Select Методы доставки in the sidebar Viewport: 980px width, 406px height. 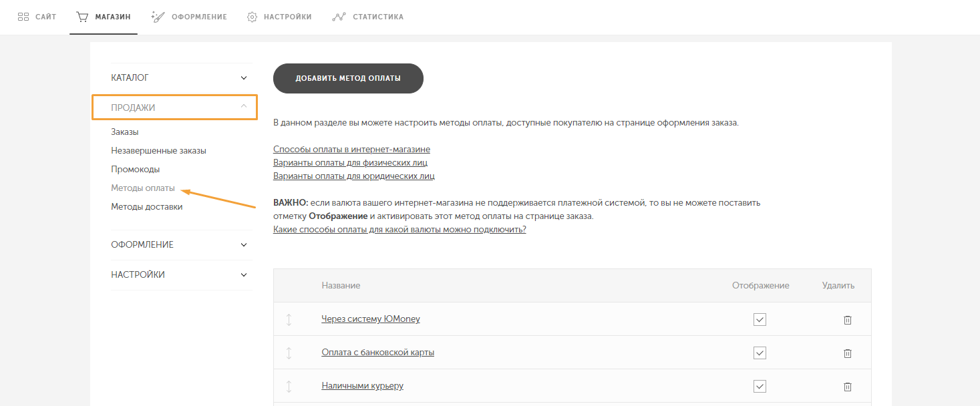[146, 207]
